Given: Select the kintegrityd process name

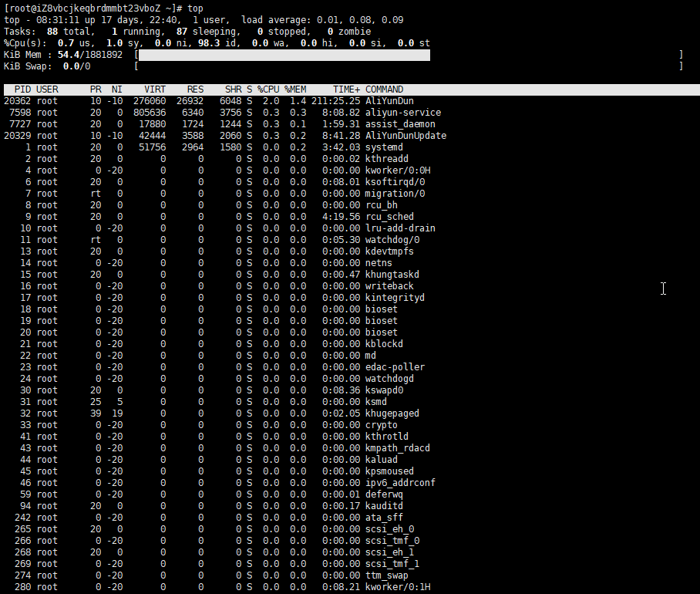Looking at the screenshot, I should [x=395, y=298].
